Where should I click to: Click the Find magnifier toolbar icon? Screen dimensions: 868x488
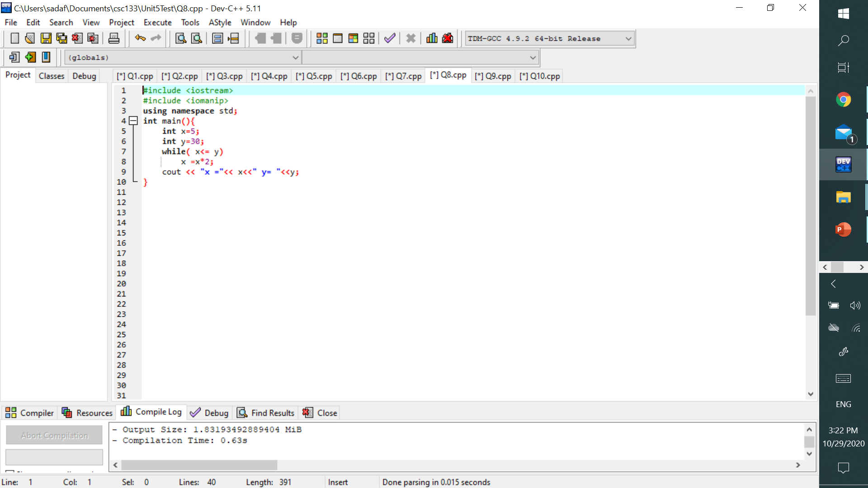coord(181,38)
